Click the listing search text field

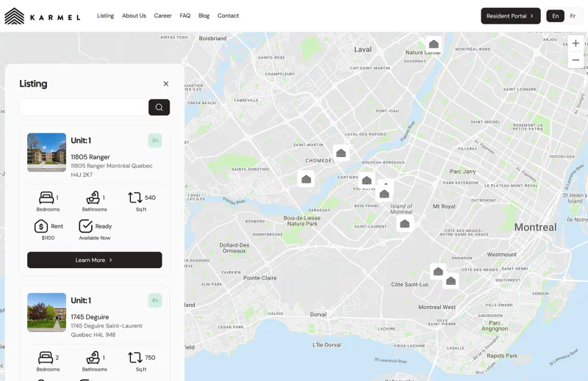coord(84,107)
